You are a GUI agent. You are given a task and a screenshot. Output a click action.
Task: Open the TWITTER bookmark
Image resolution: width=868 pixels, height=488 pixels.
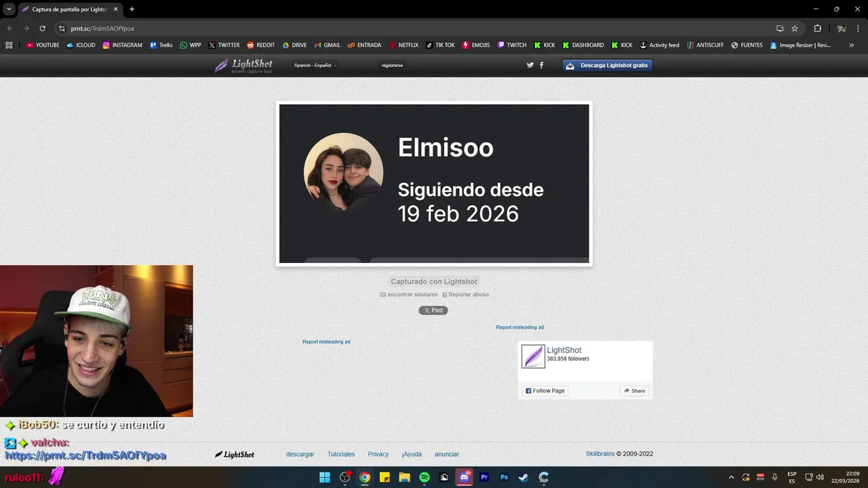[x=224, y=45]
